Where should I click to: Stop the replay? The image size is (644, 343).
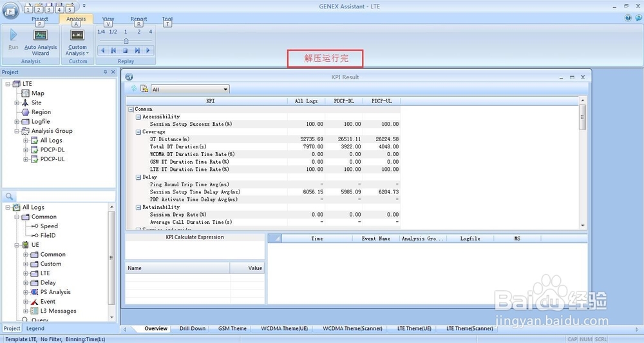pyautogui.click(x=125, y=50)
